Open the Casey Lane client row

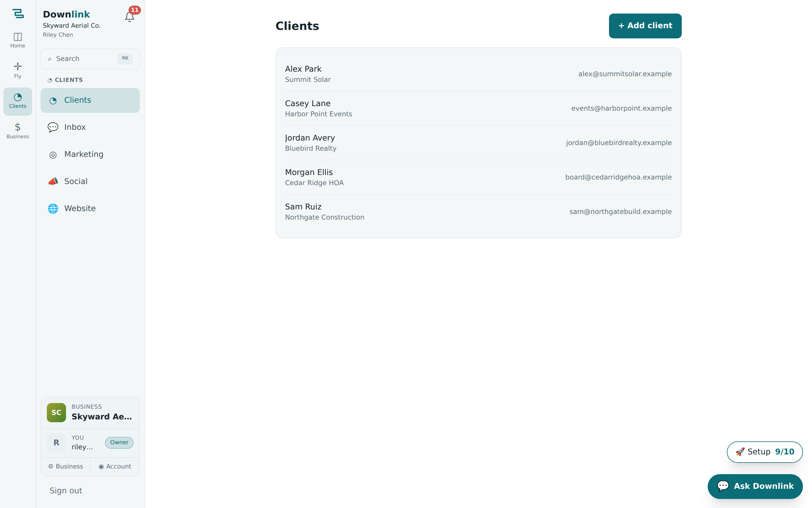[478, 109]
